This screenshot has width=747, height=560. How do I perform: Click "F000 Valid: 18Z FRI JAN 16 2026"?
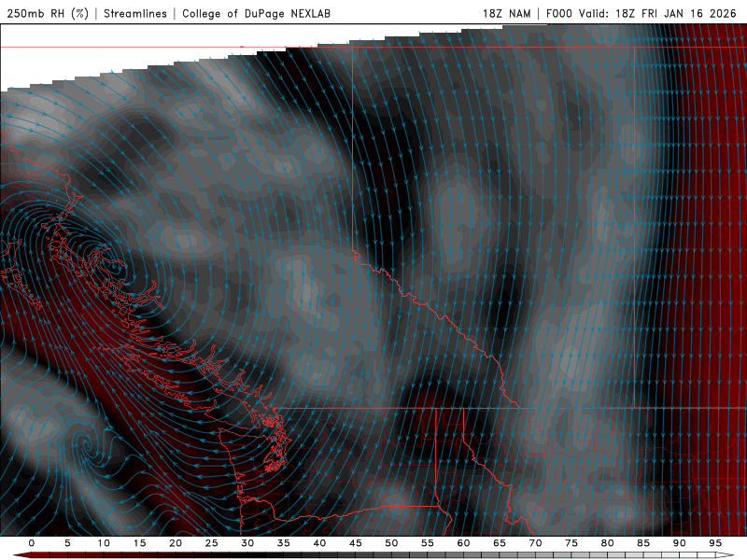pyautogui.click(x=641, y=13)
